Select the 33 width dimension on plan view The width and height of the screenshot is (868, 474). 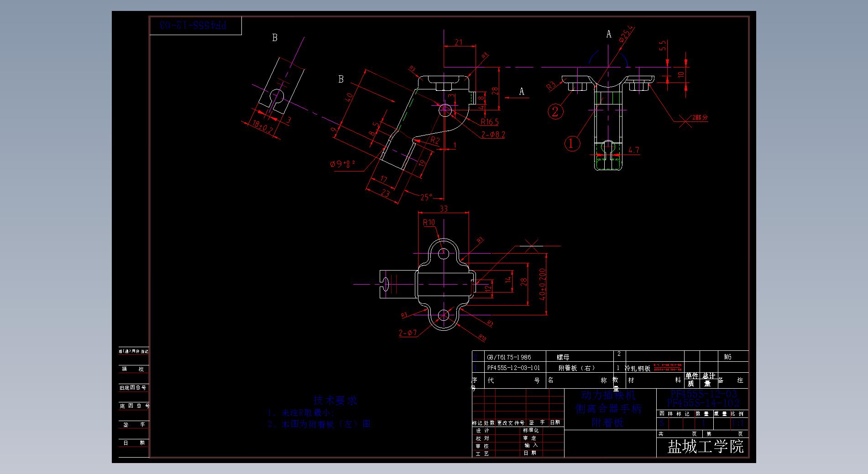pyautogui.click(x=443, y=208)
